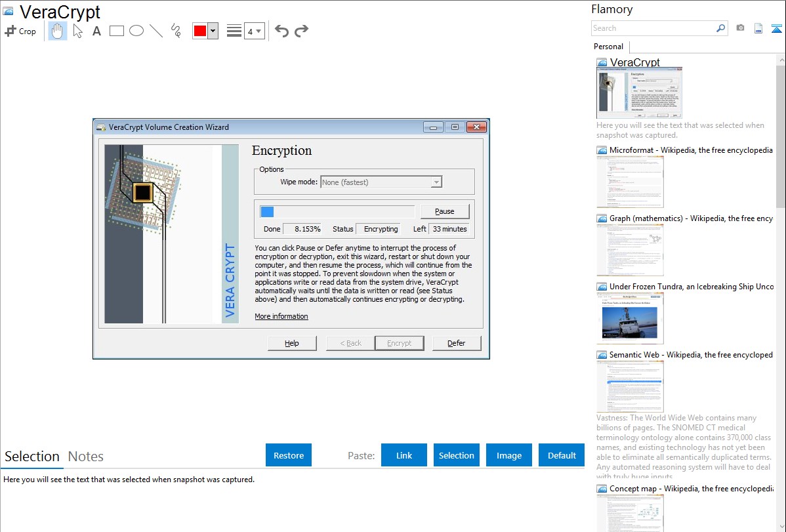Image resolution: width=786 pixels, height=532 pixels.
Task: Open the annotation color dropdown arrow
Action: point(213,31)
